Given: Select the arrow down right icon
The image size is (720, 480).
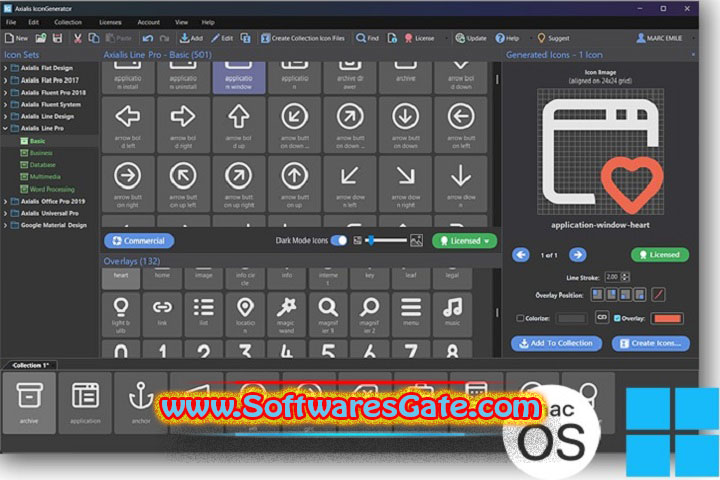Looking at the screenshot, I should tap(405, 184).
